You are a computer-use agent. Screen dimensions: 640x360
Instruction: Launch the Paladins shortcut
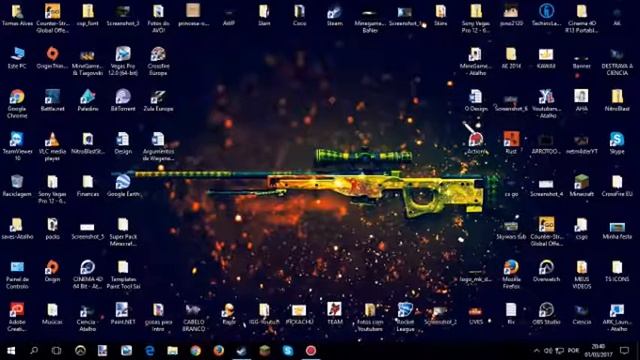click(88, 100)
